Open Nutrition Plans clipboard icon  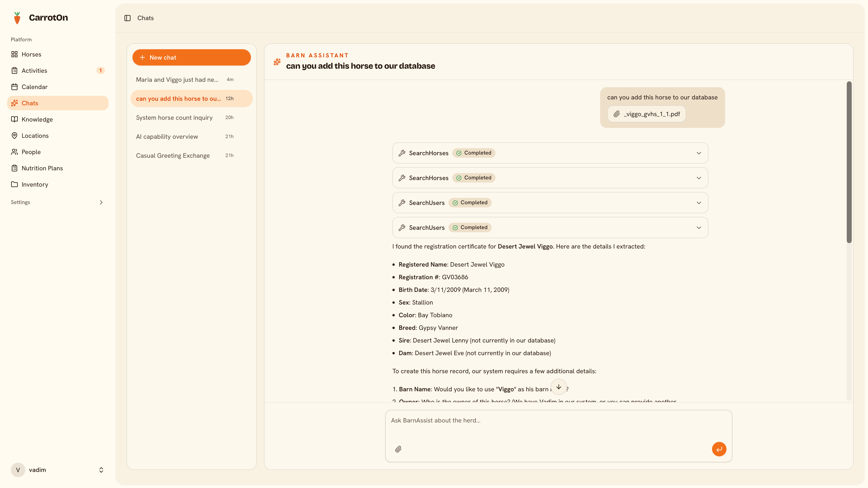tap(14, 168)
